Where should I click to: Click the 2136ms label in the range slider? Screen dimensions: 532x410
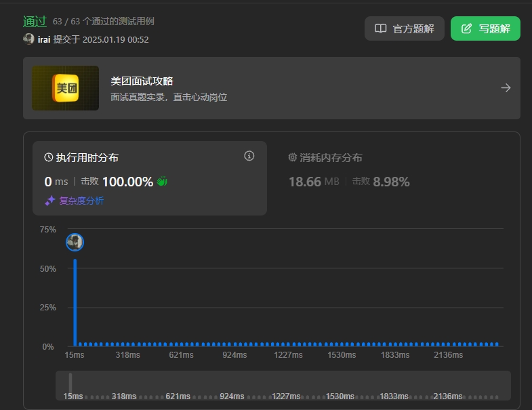tap(447, 396)
